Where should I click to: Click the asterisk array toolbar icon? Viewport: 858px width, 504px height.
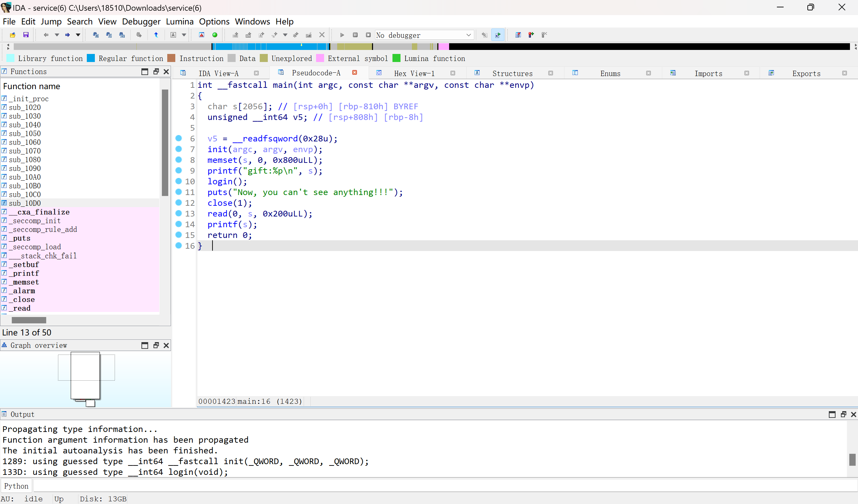(x=296, y=35)
